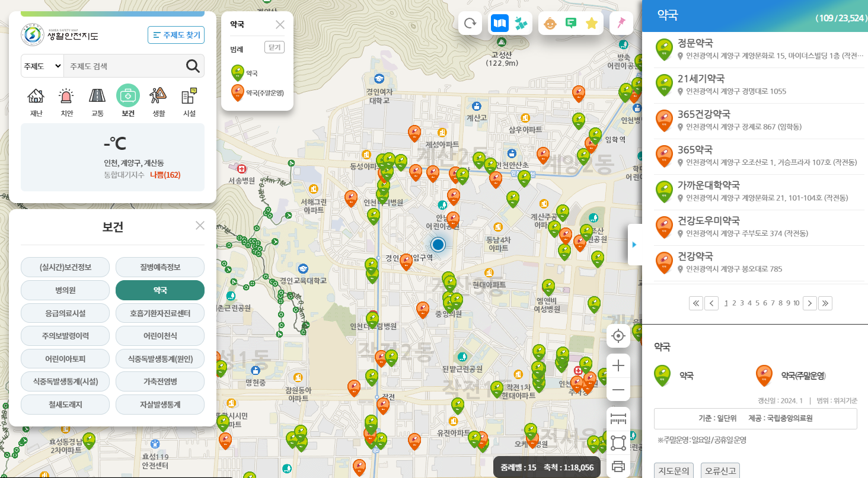Screen dimensions: 868x478
Task: Switch to satellite view icon
Action: (520, 23)
